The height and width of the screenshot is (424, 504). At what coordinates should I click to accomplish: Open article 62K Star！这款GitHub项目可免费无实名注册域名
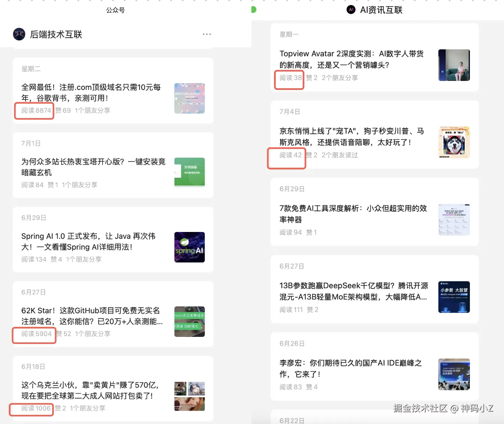[x=92, y=316]
